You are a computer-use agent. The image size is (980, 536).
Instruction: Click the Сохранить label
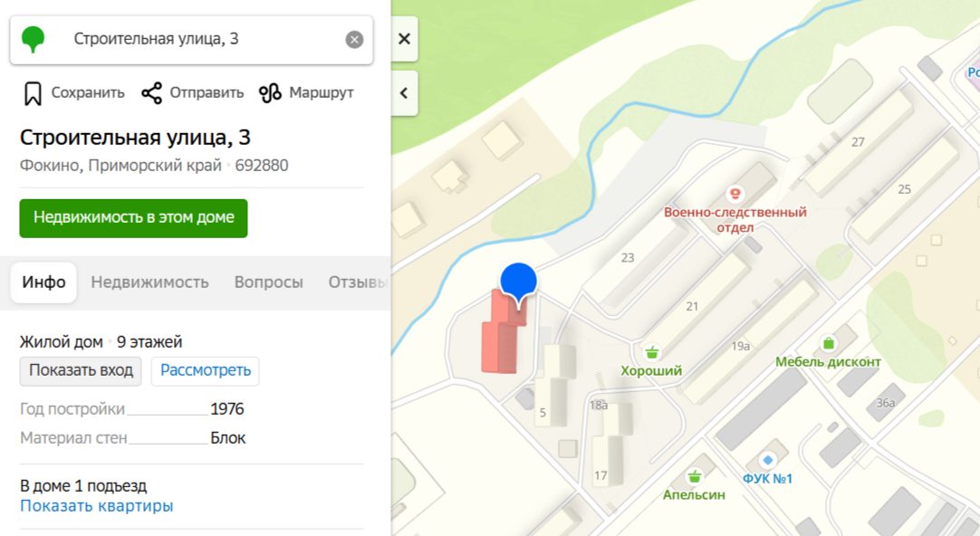[x=88, y=93]
